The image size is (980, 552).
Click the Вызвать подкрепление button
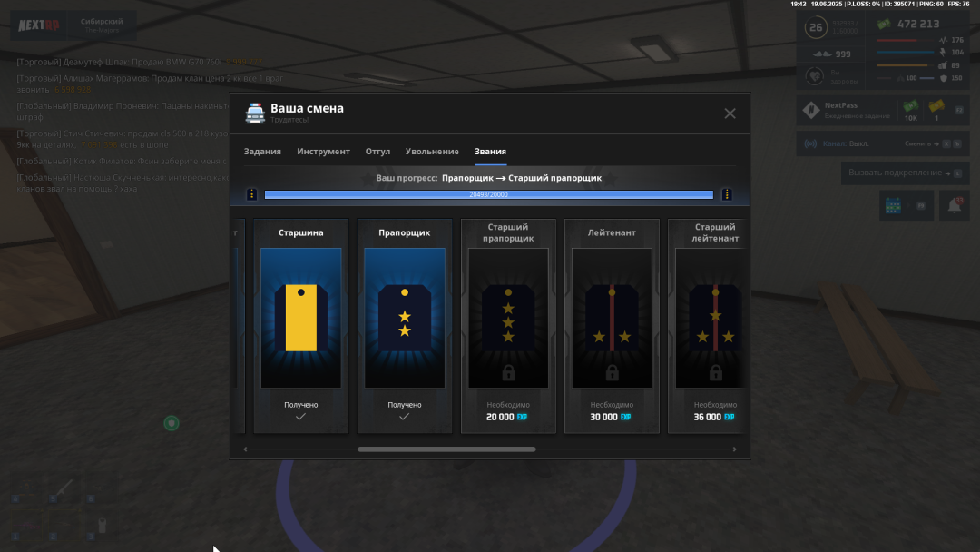(905, 172)
